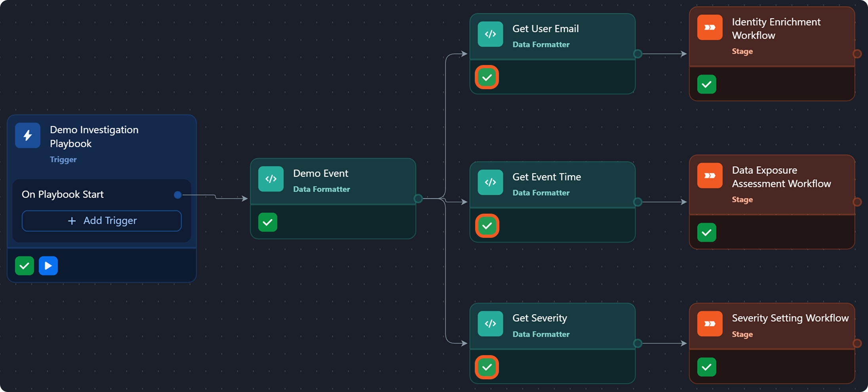Click the green checkmark on Severity Setting Workflow
This screenshot has width=868, height=392.
(x=706, y=367)
